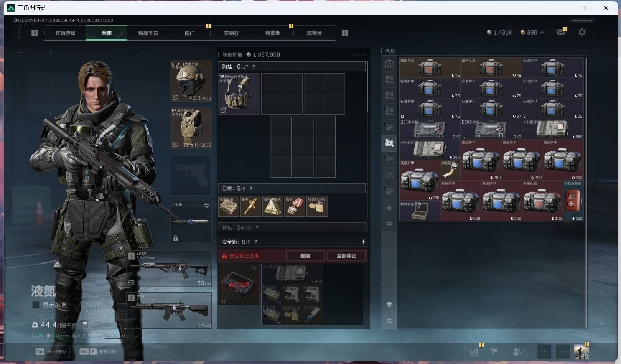Click the first empty squad slot plus
Image resolution: width=621 pixels, height=364 pixels.
(544, 351)
